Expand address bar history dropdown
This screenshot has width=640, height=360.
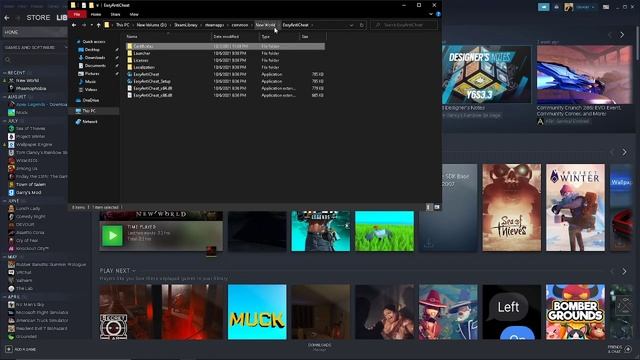(351, 25)
